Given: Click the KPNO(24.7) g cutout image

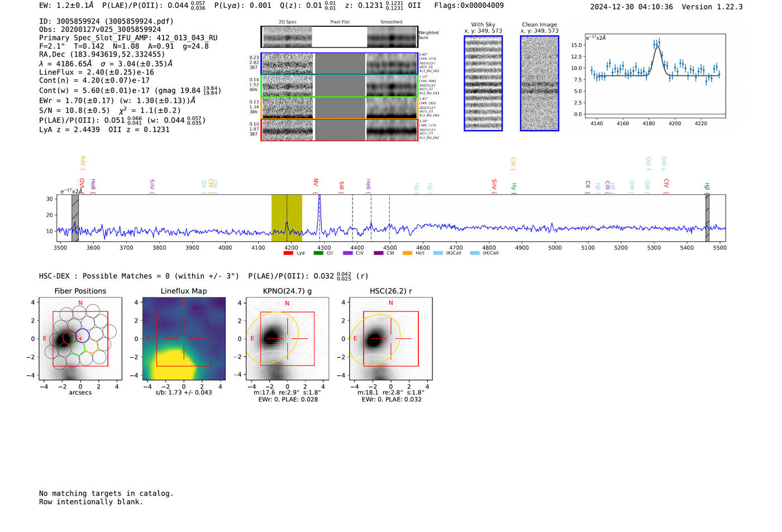Looking at the screenshot, I should click(287, 339).
